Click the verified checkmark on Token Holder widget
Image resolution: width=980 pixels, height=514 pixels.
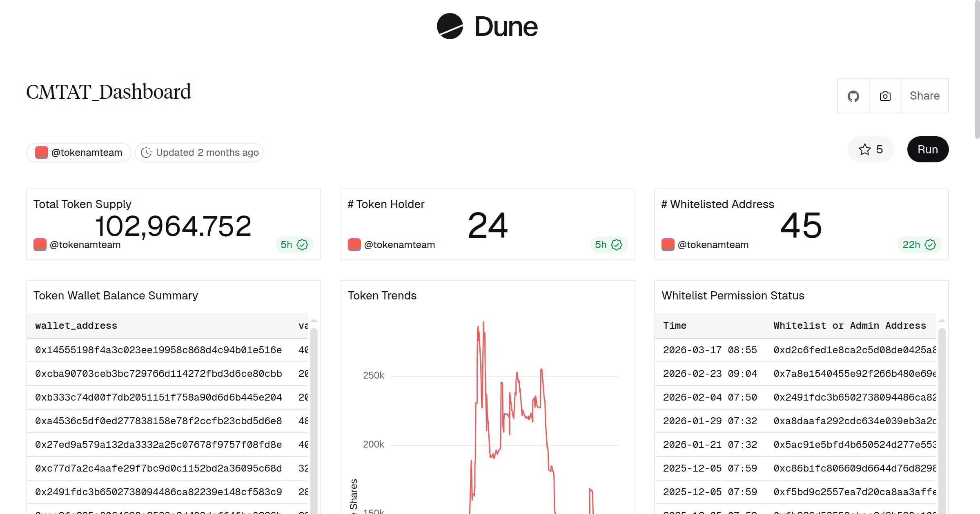point(617,245)
